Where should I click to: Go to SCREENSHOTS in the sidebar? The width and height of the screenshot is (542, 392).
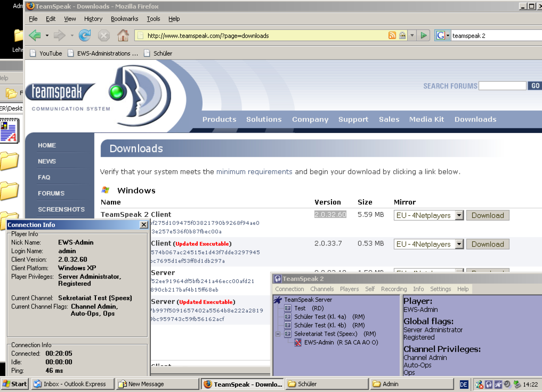(61, 210)
